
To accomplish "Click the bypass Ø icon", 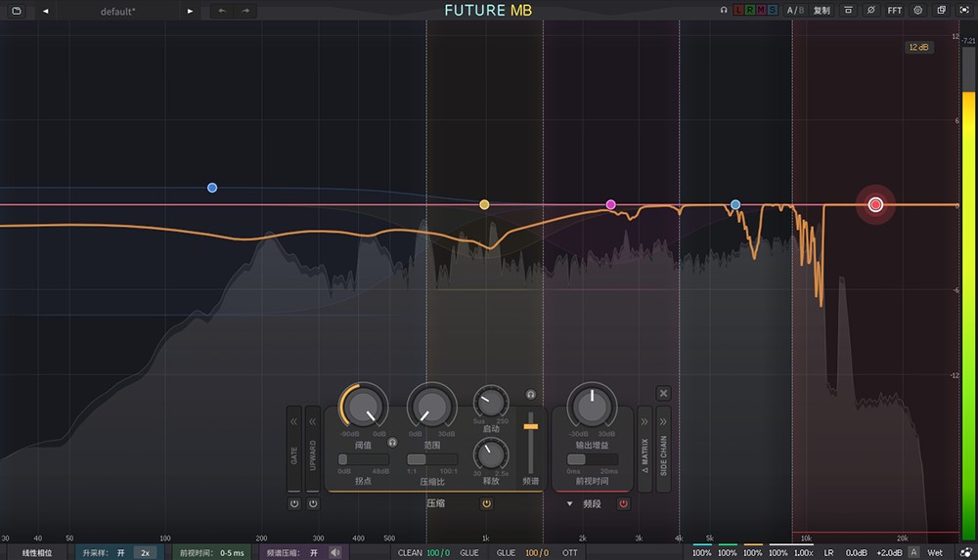I will pos(870,10).
